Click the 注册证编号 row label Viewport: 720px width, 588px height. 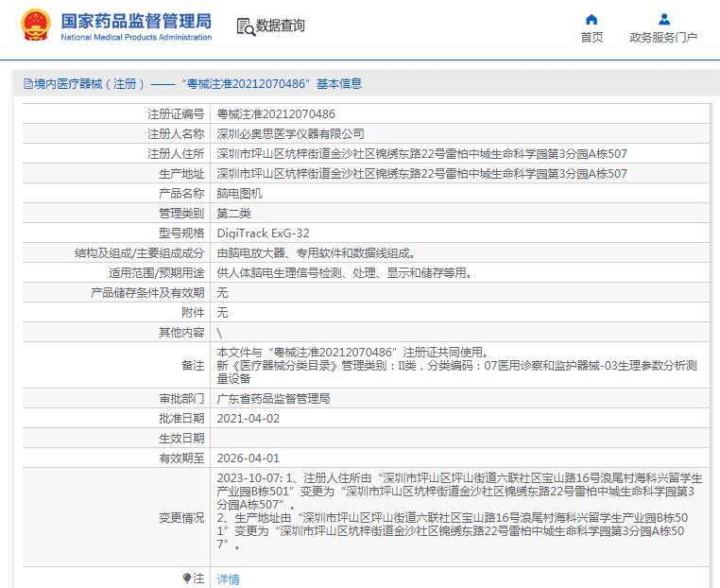[176, 114]
